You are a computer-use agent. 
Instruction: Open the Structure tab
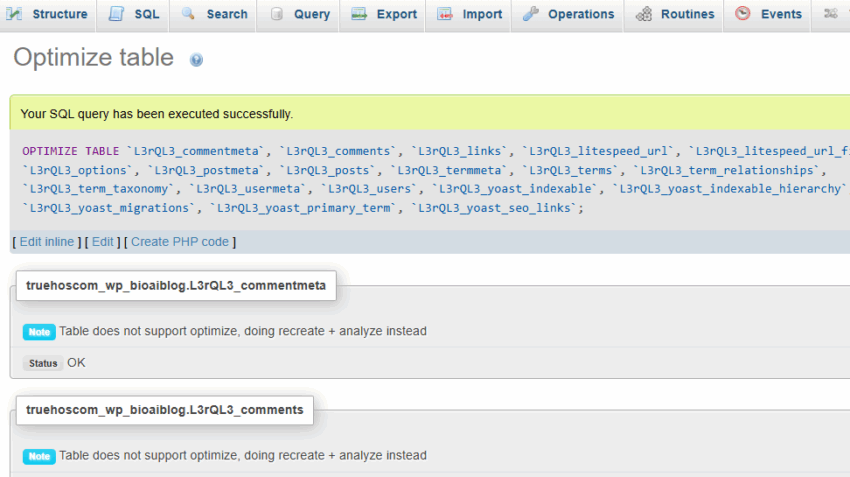coord(48,14)
